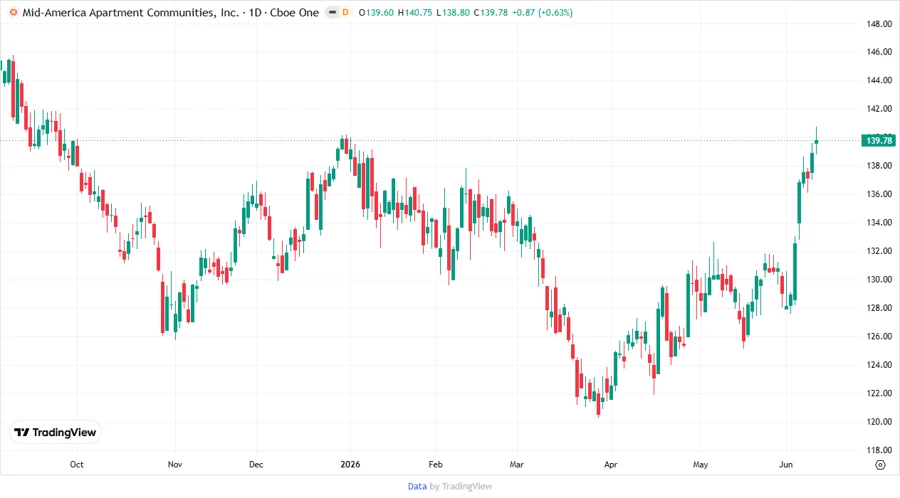Image resolution: width=900 pixels, height=498 pixels.
Task: Click the Mar label on time axis
Action: coord(517,464)
